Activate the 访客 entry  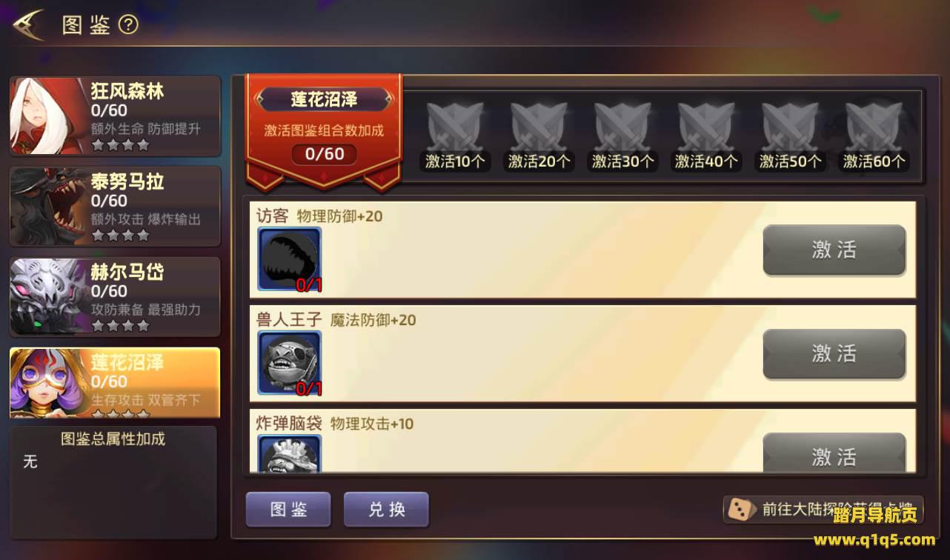tap(834, 250)
